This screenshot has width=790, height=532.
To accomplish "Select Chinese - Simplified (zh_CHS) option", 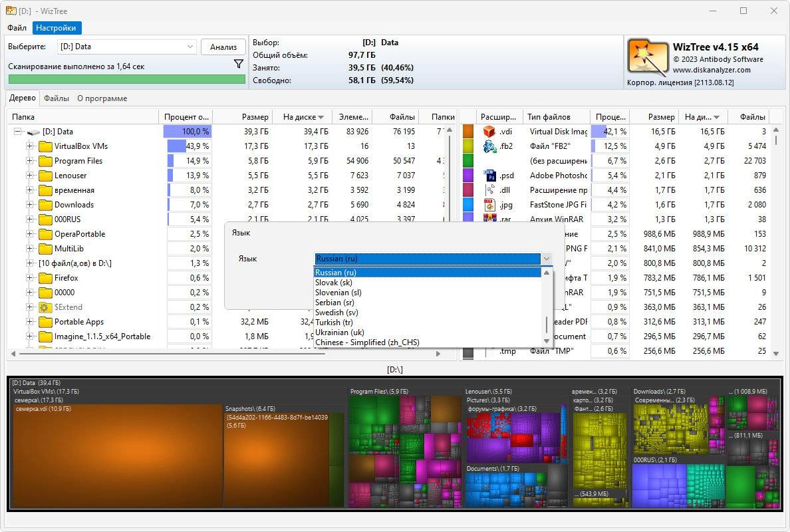I will point(427,342).
